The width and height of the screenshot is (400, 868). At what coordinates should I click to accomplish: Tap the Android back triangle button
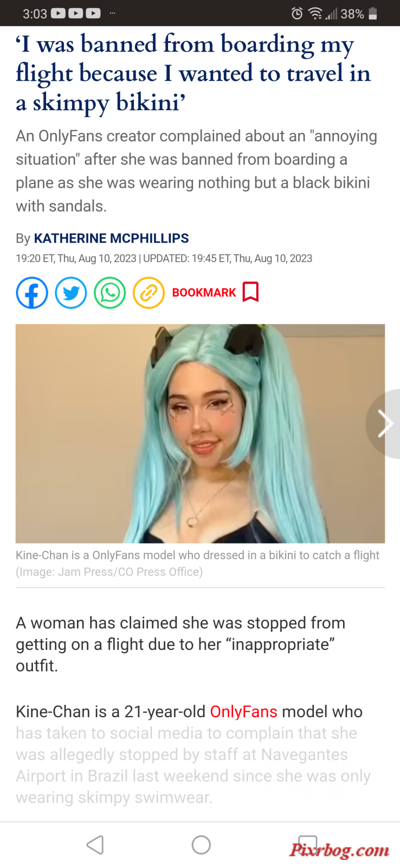click(x=95, y=845)
